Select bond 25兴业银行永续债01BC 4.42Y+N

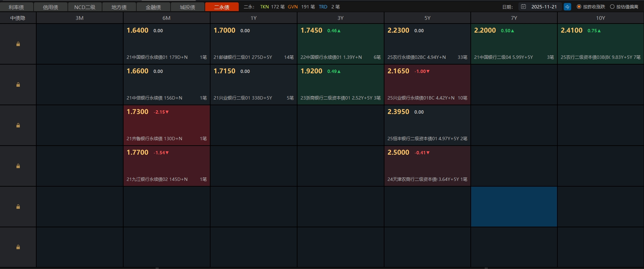(x=421, y=98)
